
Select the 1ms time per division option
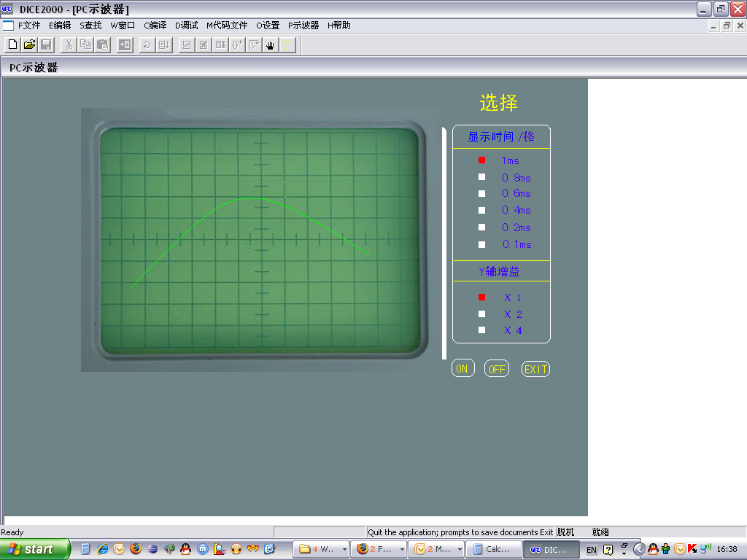pyautogui.click(x=481, y=160)
